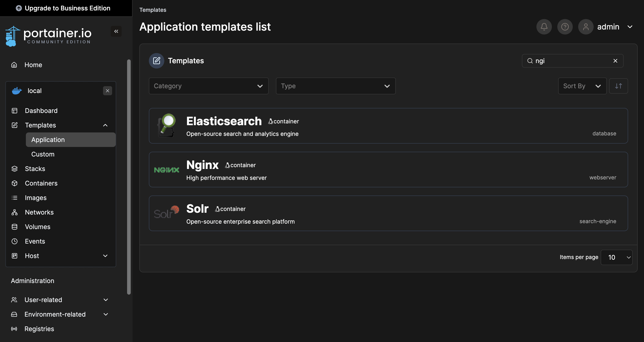
Task: Click the portainer.io logo
Action: [x=49, y=36]
